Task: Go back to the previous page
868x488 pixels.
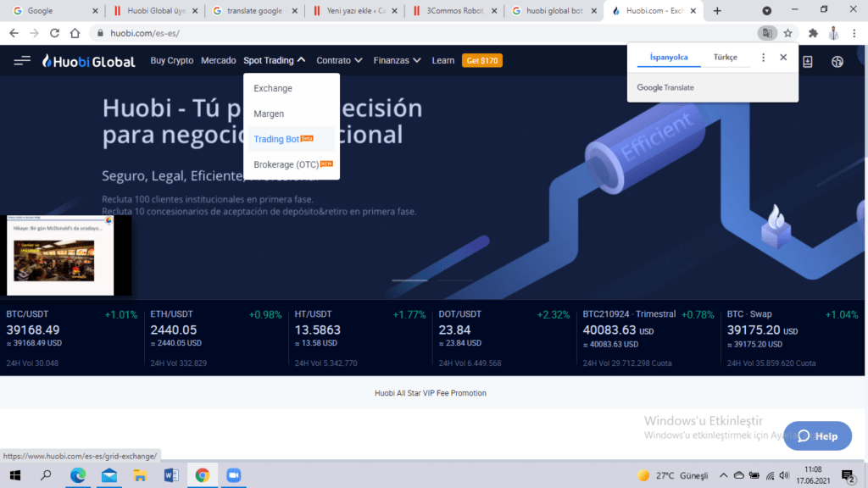Action: pyautogui.click(x=14, y=33)
